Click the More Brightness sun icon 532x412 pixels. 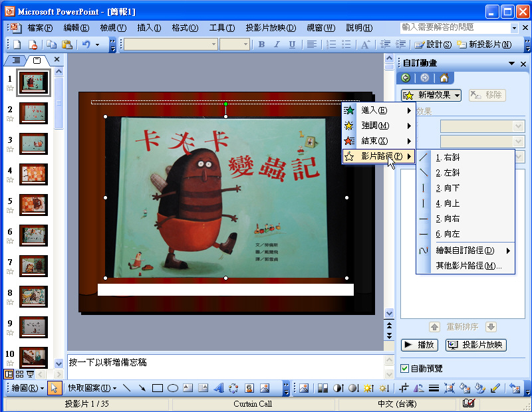pos(368,387)
